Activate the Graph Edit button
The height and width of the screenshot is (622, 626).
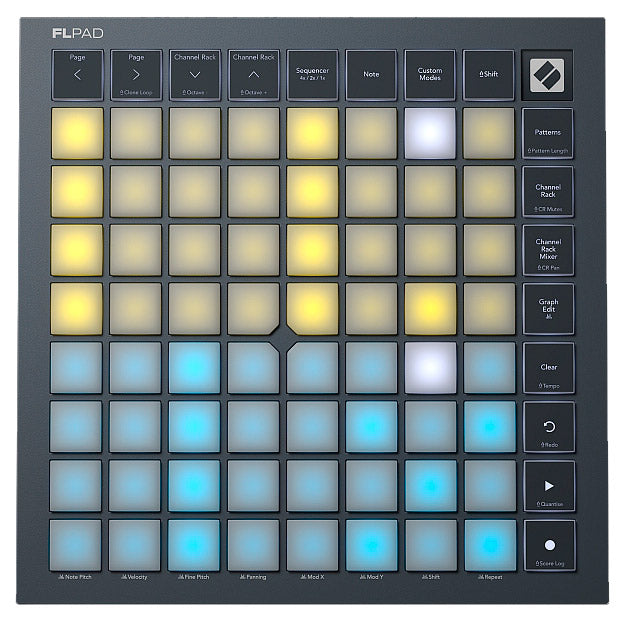pos(549,309)
